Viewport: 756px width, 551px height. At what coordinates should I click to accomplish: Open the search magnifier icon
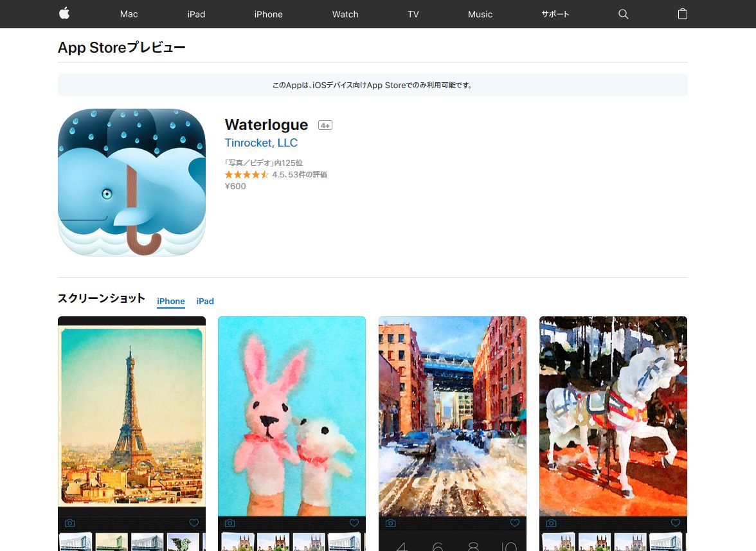pos(623,14)
